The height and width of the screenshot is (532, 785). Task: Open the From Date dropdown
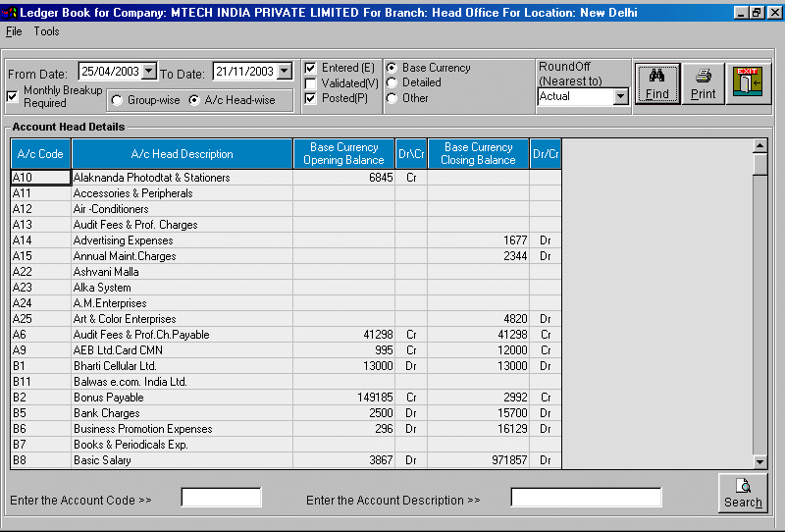click(149, 72)
